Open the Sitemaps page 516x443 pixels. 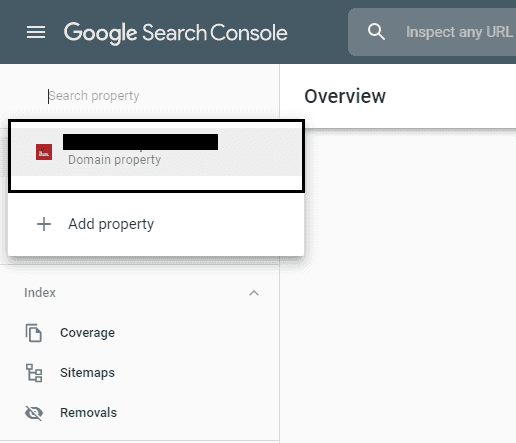(87, 373)
